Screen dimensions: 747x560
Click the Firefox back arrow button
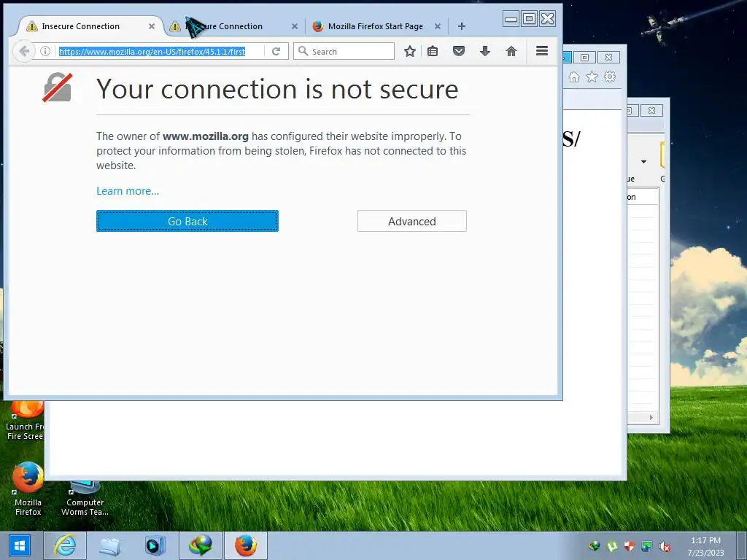pos(24,51)
